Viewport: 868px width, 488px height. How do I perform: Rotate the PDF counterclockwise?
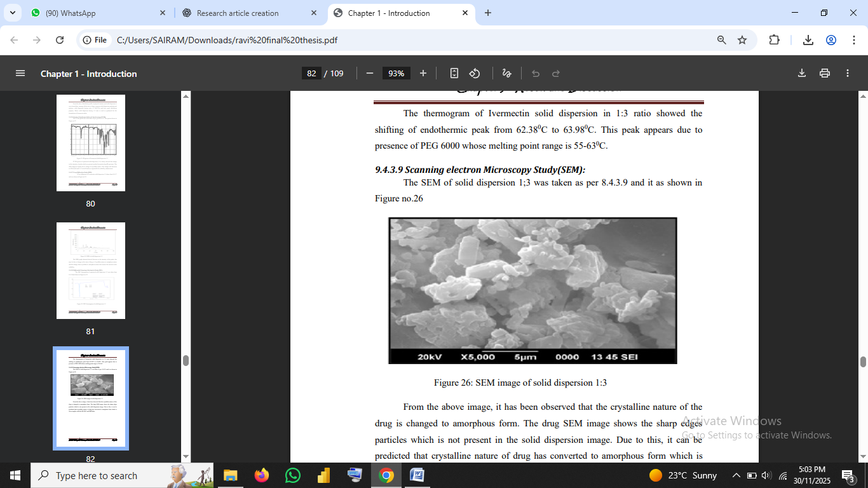coord(475,74)
